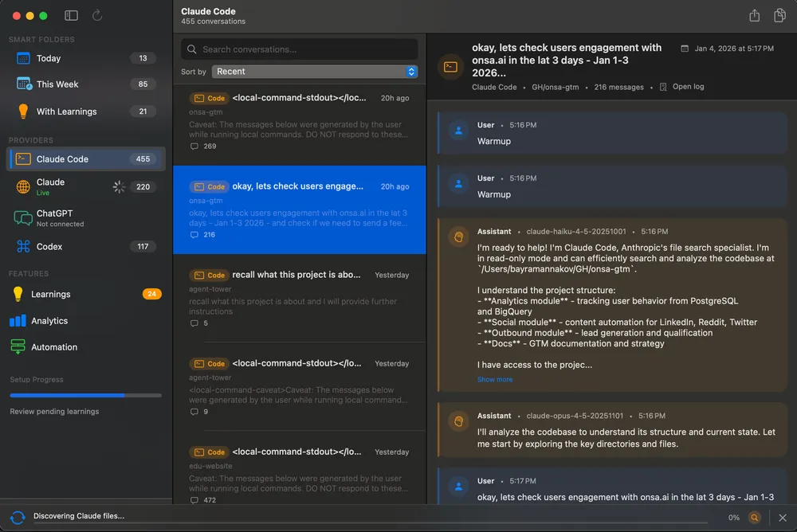Select the Codex provider

tap(85, 246)
